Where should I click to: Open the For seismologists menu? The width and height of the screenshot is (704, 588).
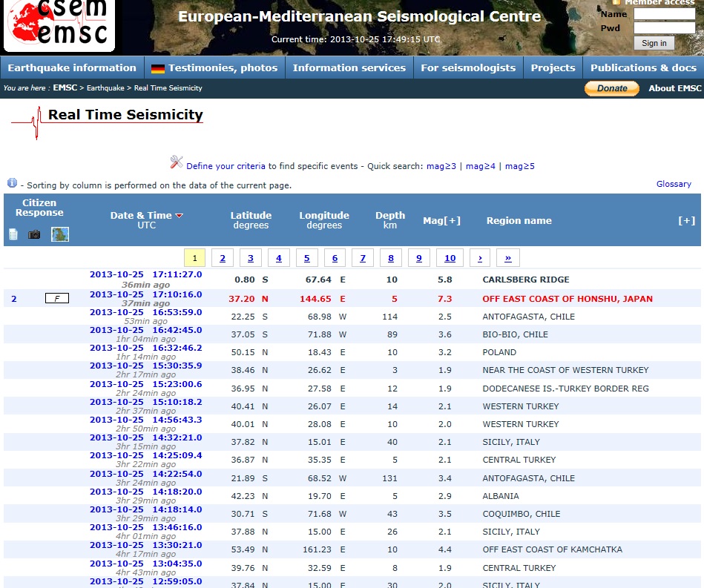tap(468, 67)
